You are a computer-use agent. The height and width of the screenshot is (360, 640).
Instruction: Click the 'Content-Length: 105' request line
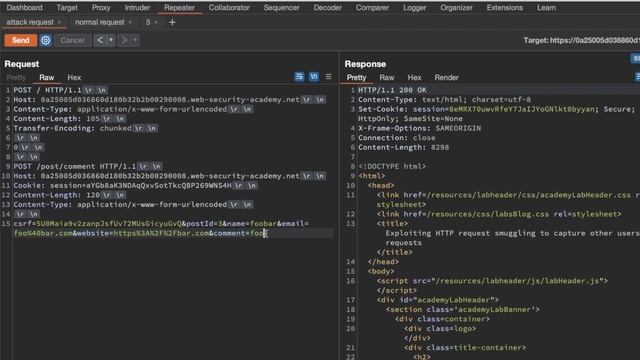click(x=69, y=119)
